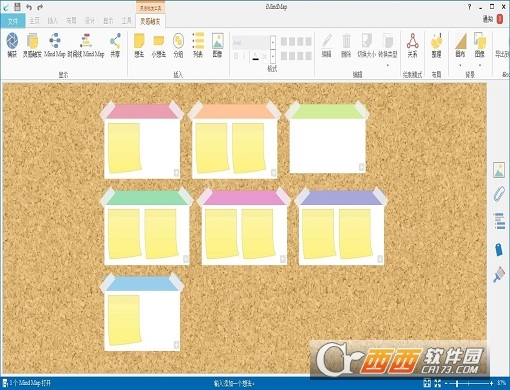Switch to Mind Map view icon
Image resolution: width=510 pixels, height=390 pixels.
(55, 40)
